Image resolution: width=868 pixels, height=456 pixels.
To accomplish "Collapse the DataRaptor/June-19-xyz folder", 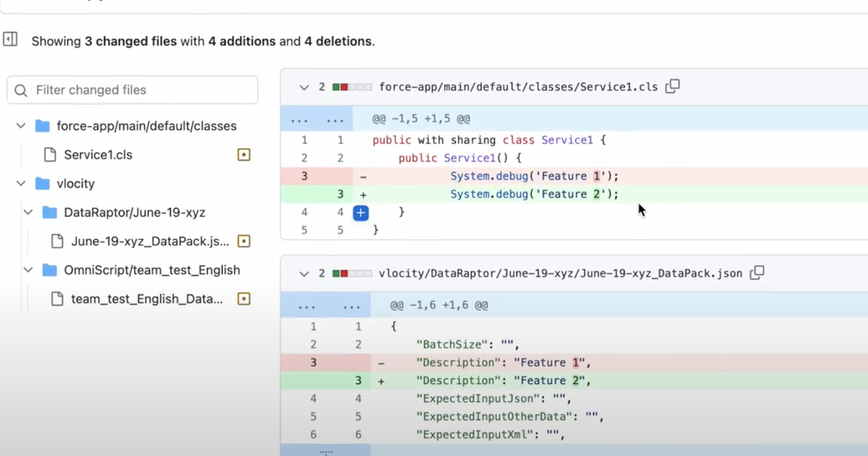I will (28, 212).
